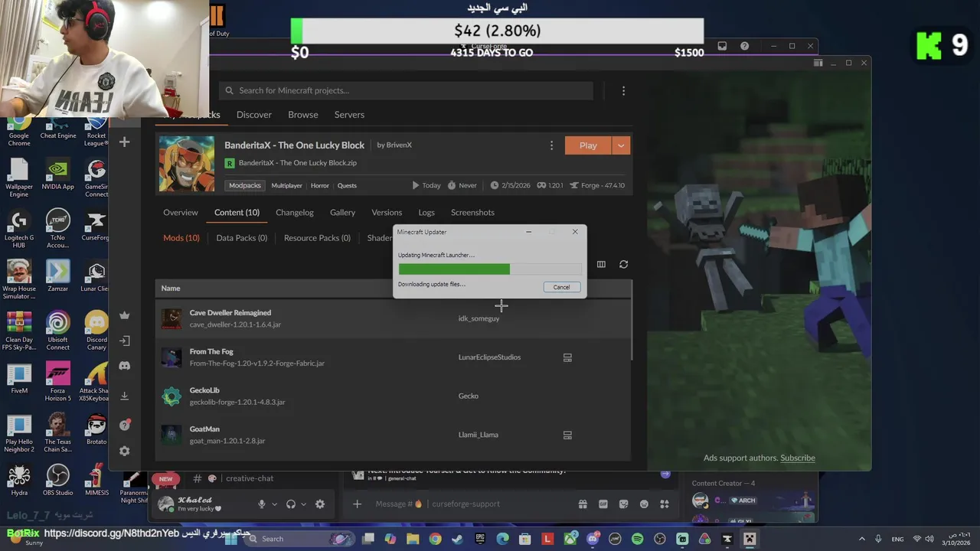
Task: Click the download icon in CurseForge sidebar
Action: 125,396
